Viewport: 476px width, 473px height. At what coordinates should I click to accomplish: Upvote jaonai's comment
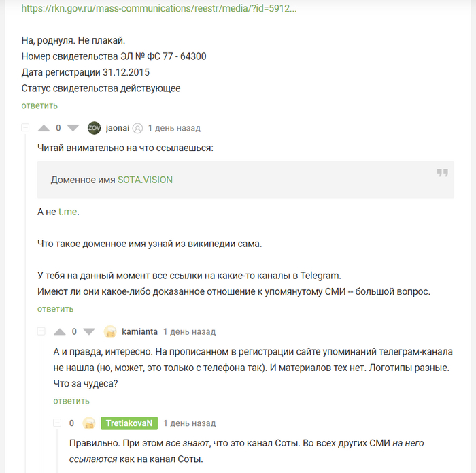tap(44, 128)
